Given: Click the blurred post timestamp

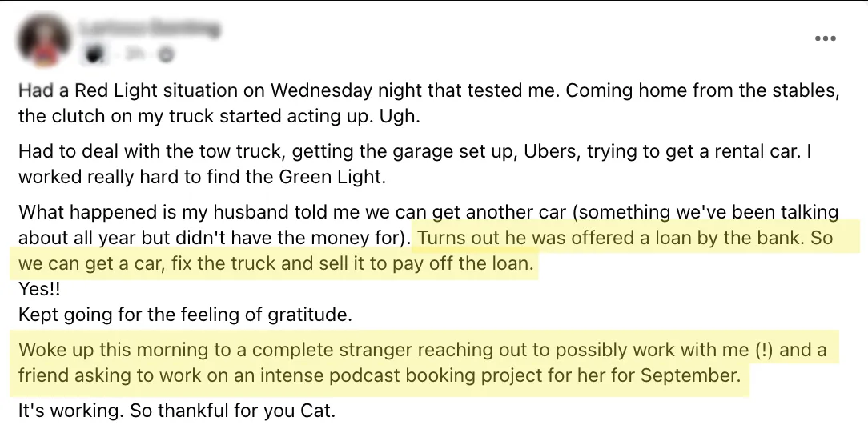Looking at the screenshot, I should 132,54.
